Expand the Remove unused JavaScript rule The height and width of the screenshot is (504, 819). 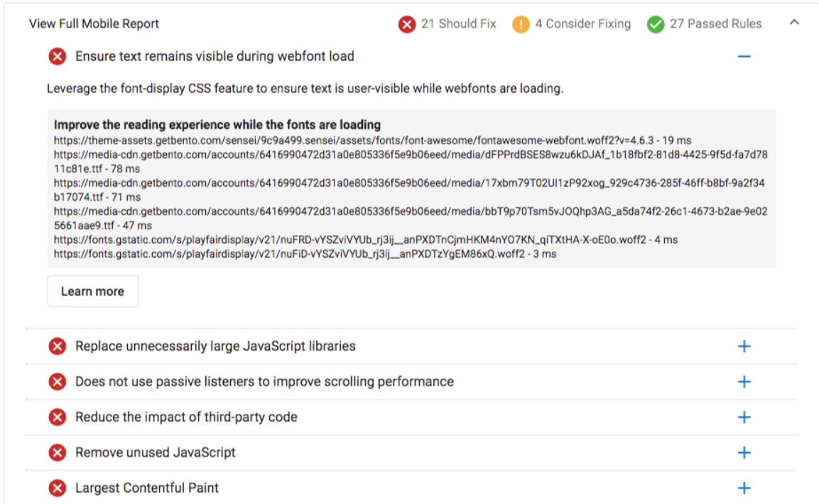[x=744, y=453]
